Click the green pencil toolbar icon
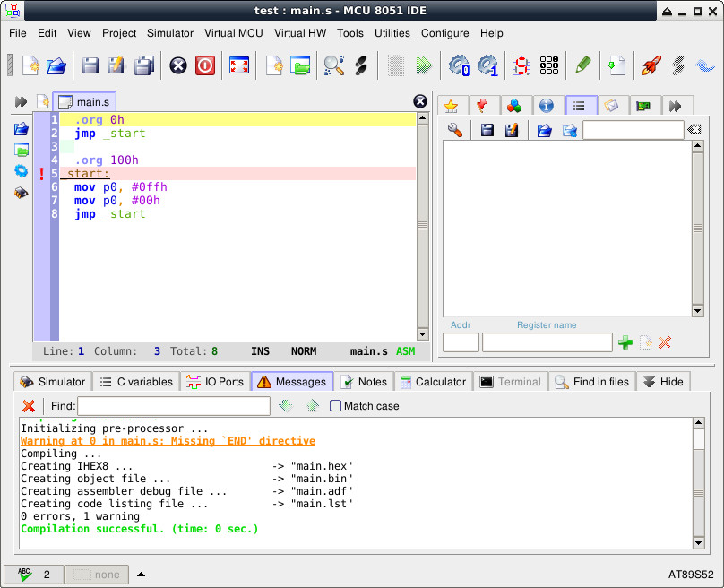This screenshot has width=724, height=588. pyautogui.click(x=582, y=65)
